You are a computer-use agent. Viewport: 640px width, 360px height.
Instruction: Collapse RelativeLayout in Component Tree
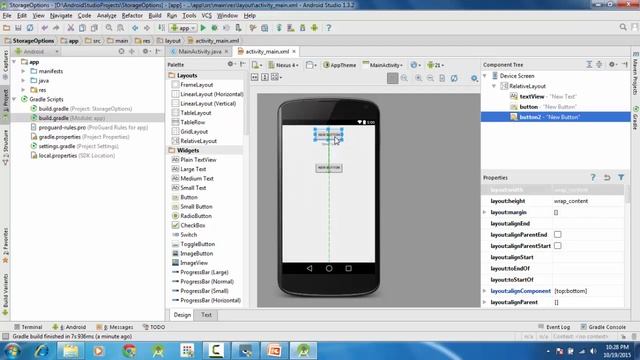(x=494, y=86)
